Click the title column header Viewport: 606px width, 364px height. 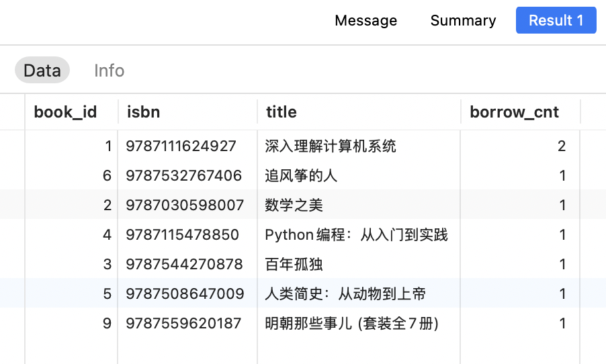(x=281, y=111)
